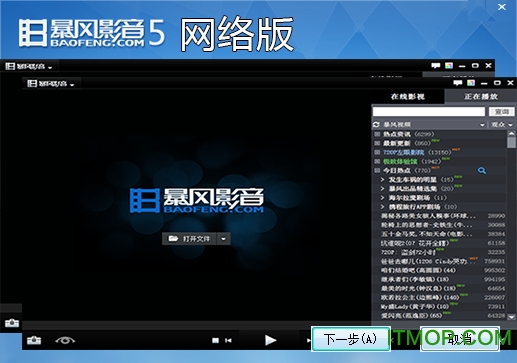The height and width of the screenshot is (363, 517).
Task: Select the video row with count 38384
Action: [x=440, y=234]
